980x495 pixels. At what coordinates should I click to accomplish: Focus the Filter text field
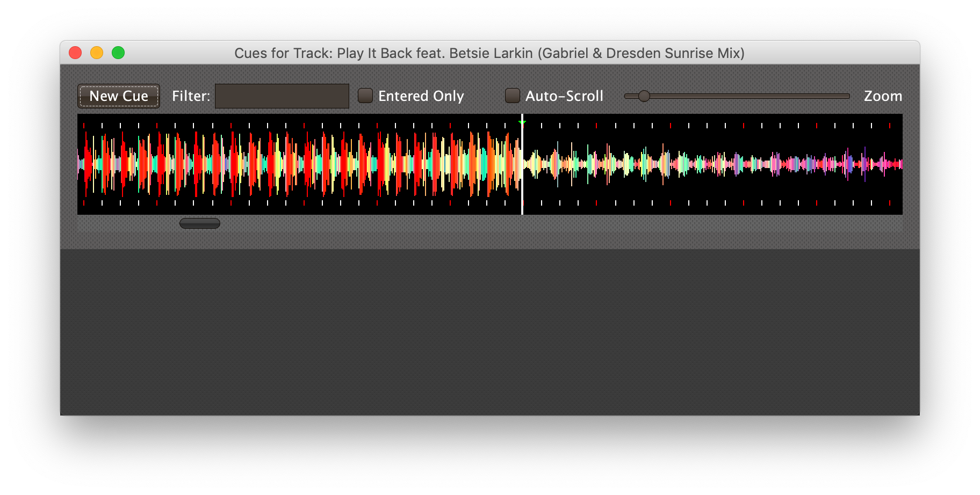282,96
